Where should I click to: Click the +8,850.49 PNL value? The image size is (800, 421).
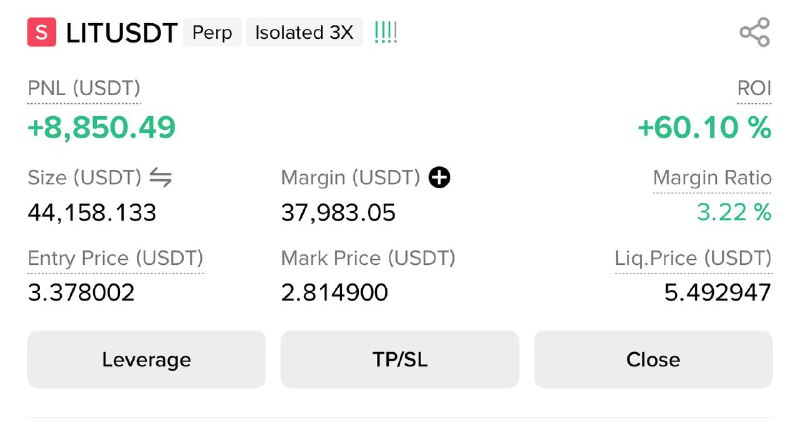pyautogui.click(x=101, y=127)
